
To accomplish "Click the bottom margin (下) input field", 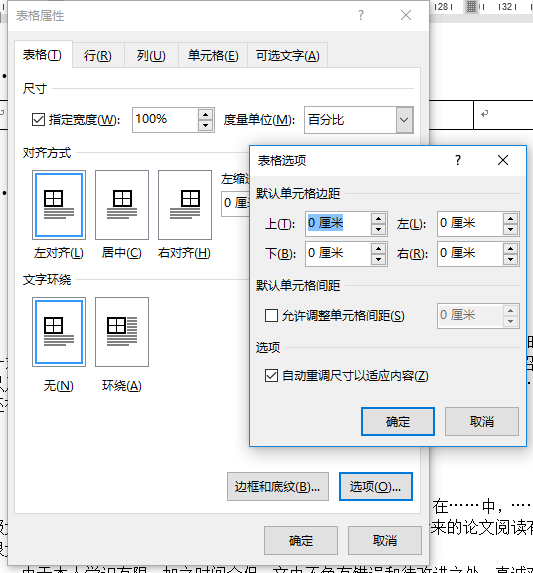I will click(x=338, y=253).
